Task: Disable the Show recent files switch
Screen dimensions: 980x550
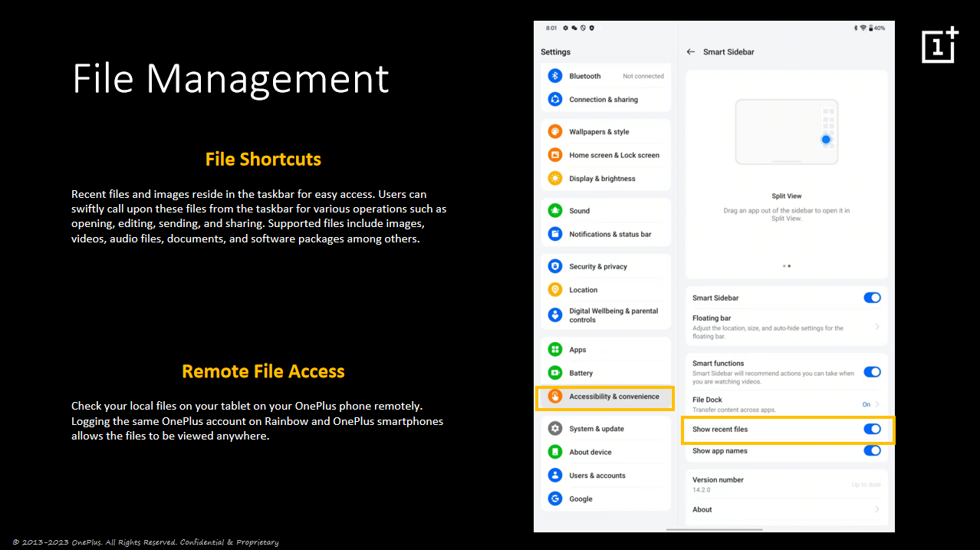Action: [872, 429]
